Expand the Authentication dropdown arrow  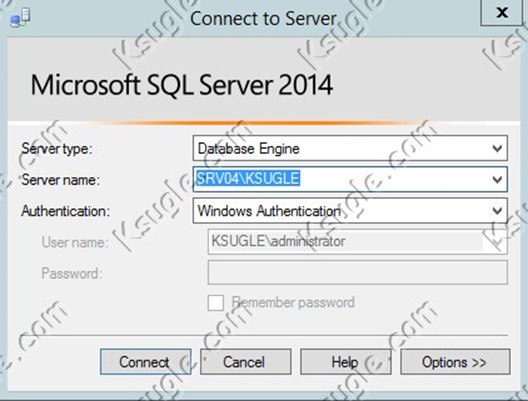(497, 211)
